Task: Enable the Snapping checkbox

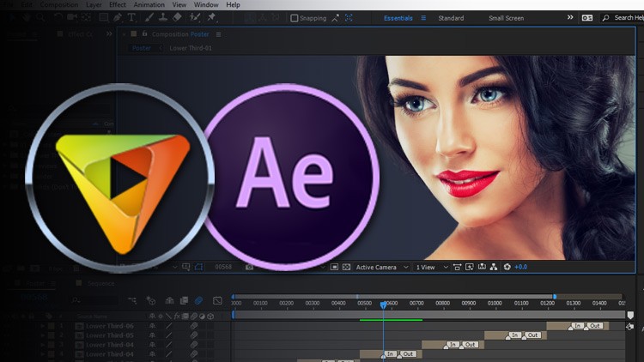Action: point(294,18)
